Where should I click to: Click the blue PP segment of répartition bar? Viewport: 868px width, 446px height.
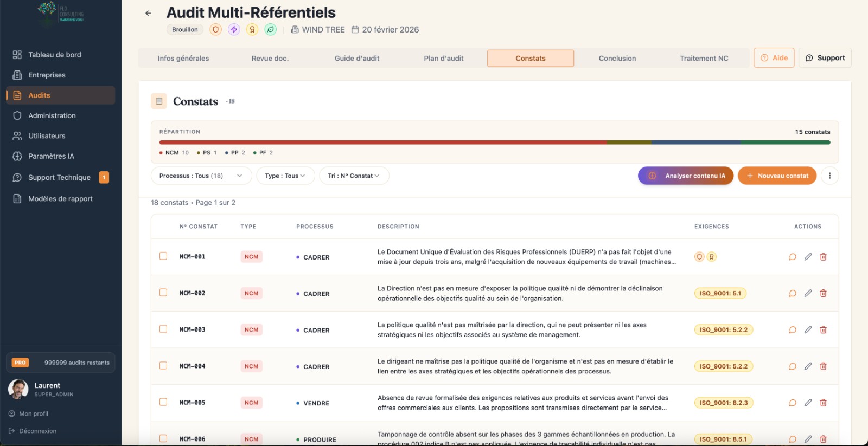(696, 143)
